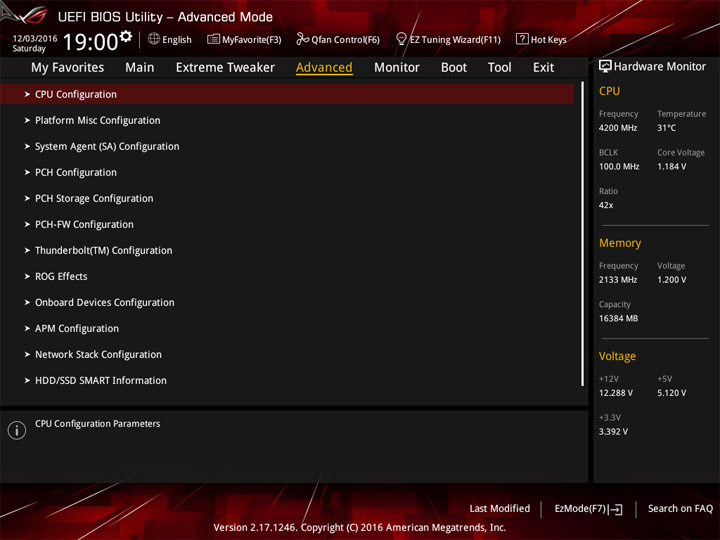
Task: Open MyFavorite(F3) shortcut
Action: point(244,39)
